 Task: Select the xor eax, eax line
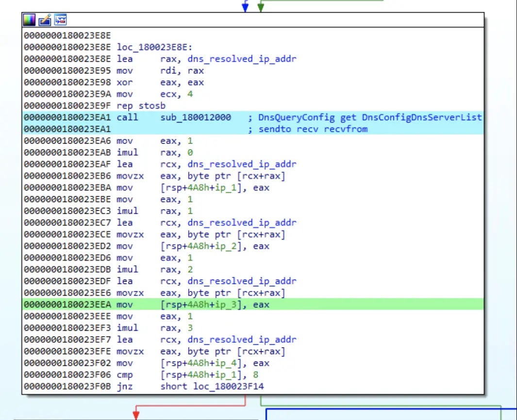click(160, 82)
